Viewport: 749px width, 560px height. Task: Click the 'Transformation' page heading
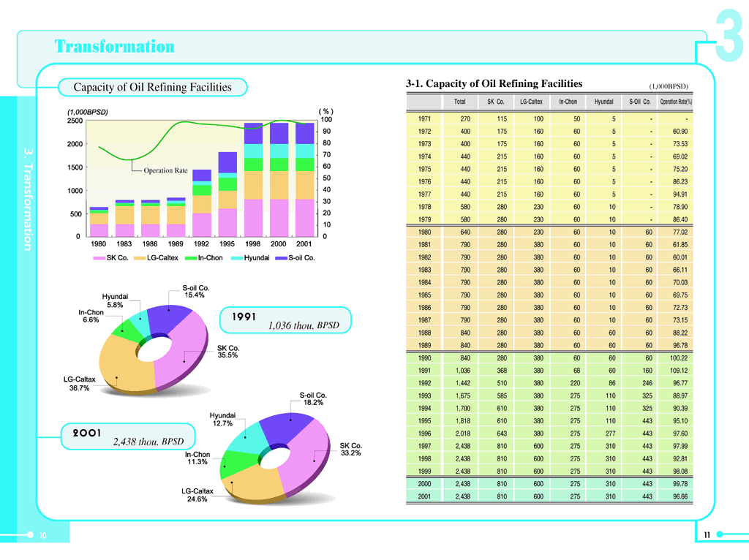(x=115, y=46)
